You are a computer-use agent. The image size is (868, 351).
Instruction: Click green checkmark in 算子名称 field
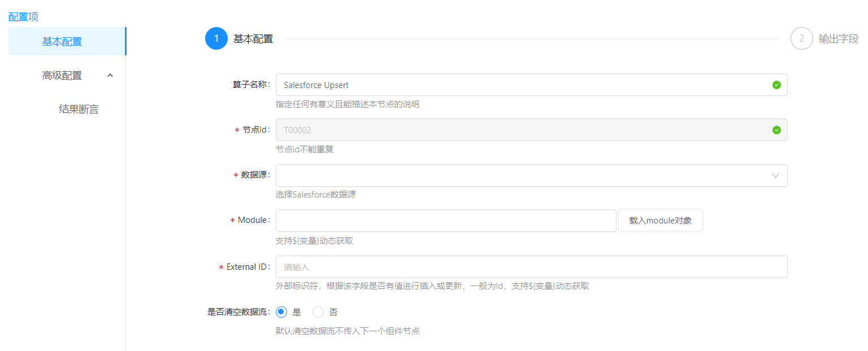(776, 85)
